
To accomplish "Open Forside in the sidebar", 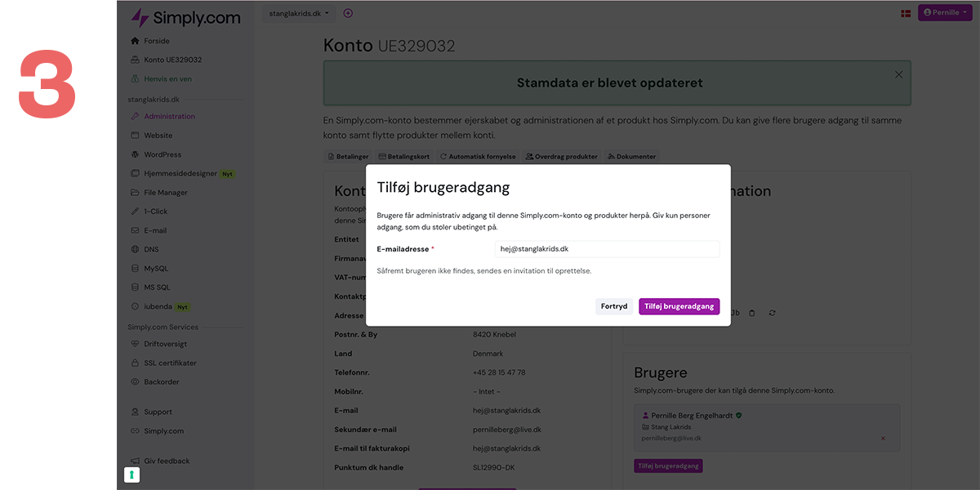I will click(156, 41).
